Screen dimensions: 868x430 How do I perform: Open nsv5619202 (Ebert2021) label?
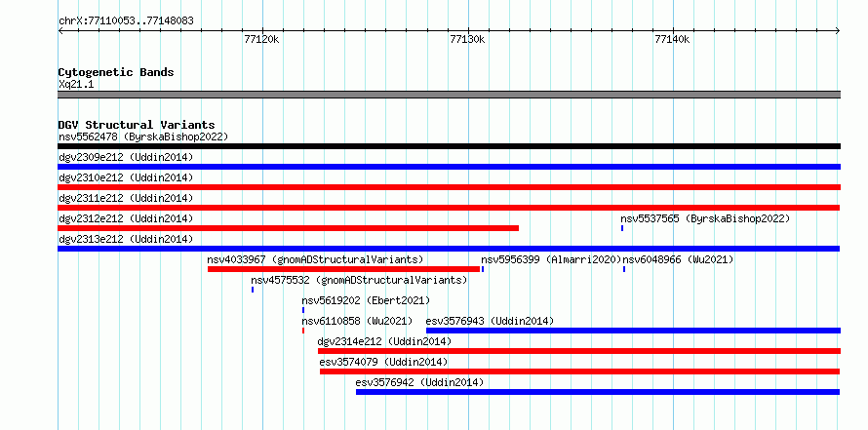click(x=366, y=300)
